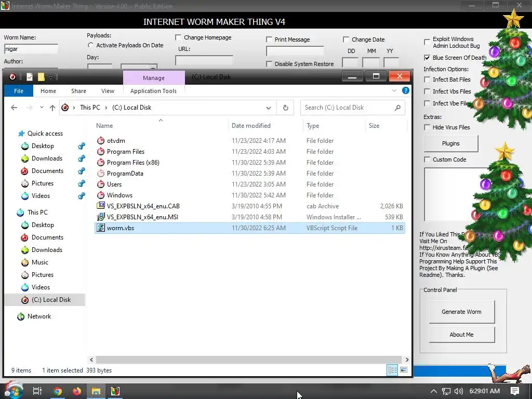The image size is (532, 399).
Task: Click the Users folder icon
Action: [100, 184]
